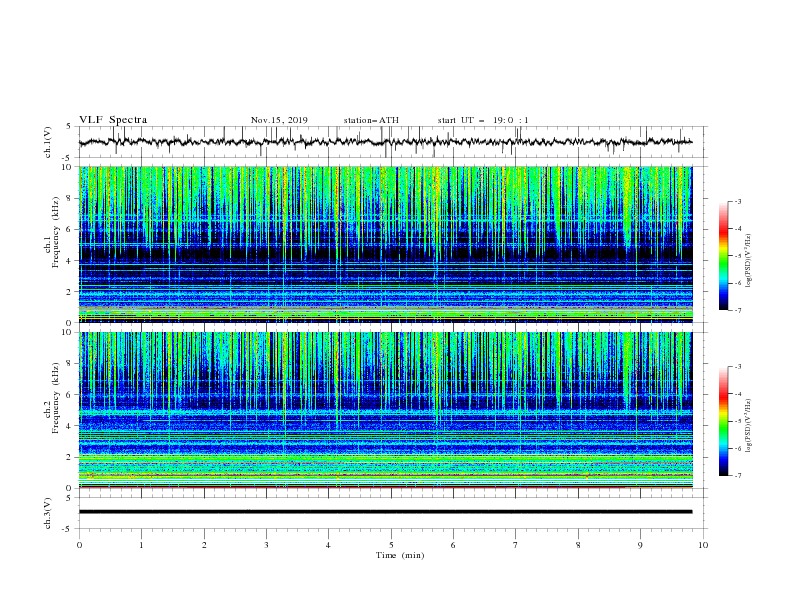Click the flat ch.3 voltage trace

[385, 512]
